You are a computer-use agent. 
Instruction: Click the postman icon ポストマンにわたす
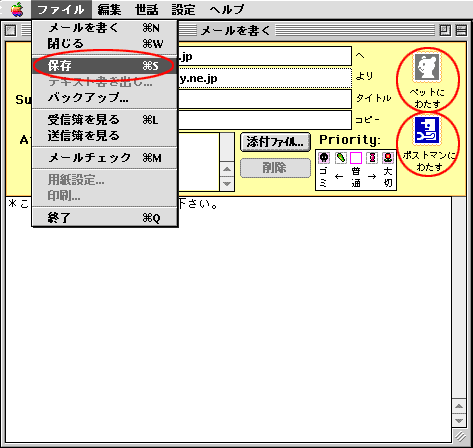(427, 130)
